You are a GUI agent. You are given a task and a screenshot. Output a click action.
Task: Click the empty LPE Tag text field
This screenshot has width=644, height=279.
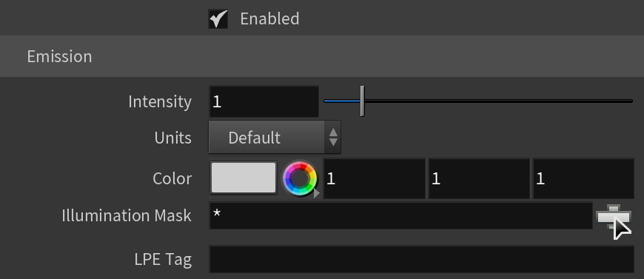pyautogui.click(x=421, y=259)
